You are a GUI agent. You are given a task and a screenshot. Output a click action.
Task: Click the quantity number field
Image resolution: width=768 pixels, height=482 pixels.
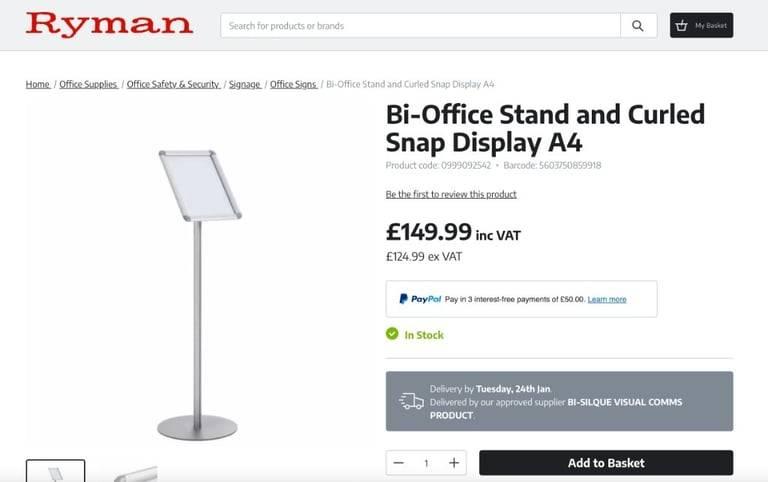[426, 463]
